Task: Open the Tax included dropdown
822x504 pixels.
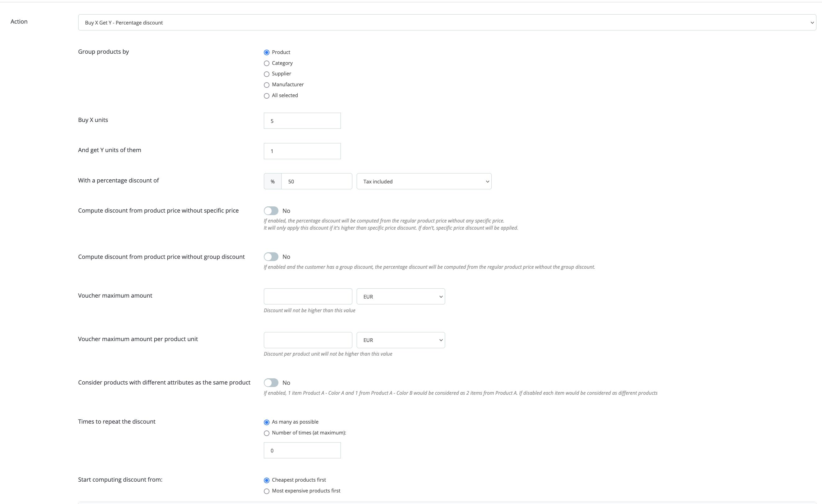Action: tap(424, 182)
